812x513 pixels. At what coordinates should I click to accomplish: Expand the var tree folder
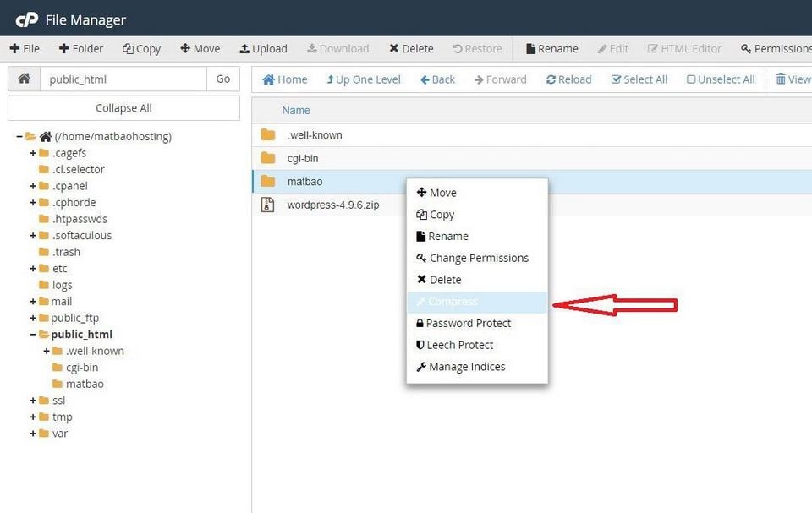pos(33,434)
